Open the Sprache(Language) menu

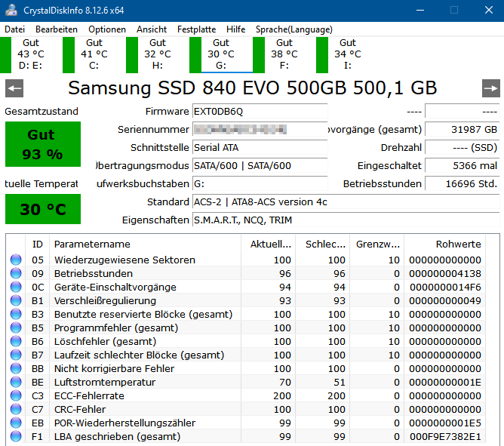pos(294,29)
